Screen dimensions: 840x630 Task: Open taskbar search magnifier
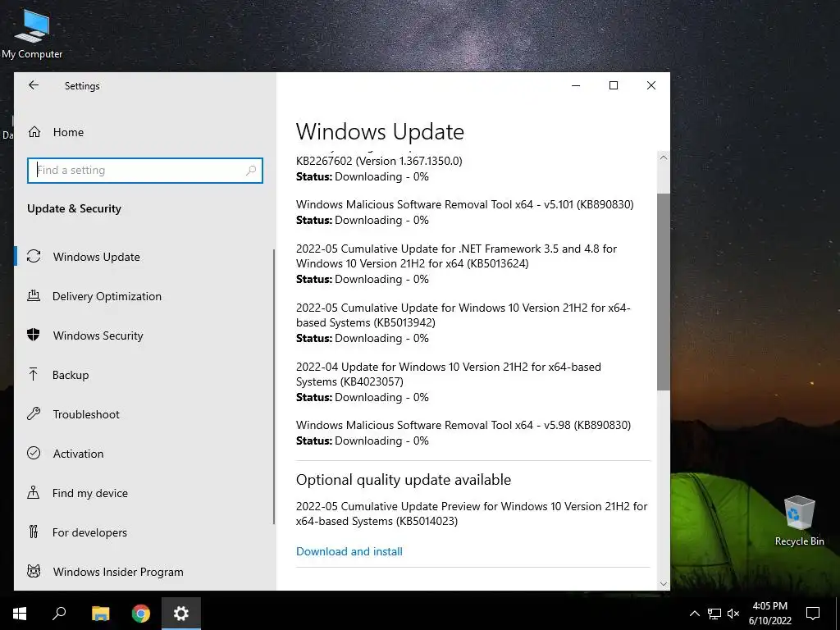coord(59,614)
